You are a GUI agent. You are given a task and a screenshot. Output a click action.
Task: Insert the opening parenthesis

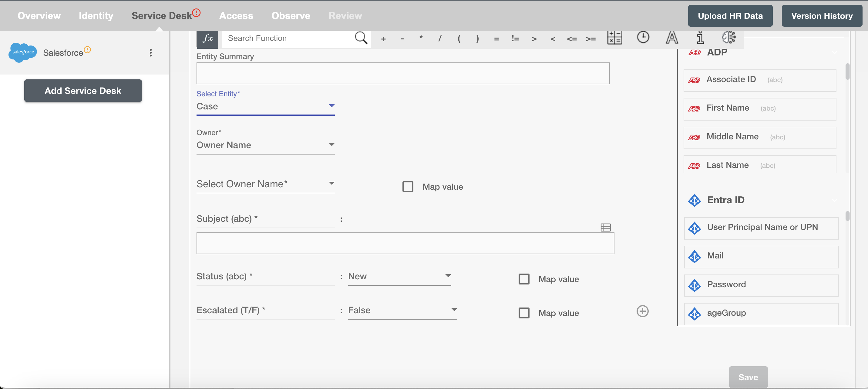(x=459, y=39)
